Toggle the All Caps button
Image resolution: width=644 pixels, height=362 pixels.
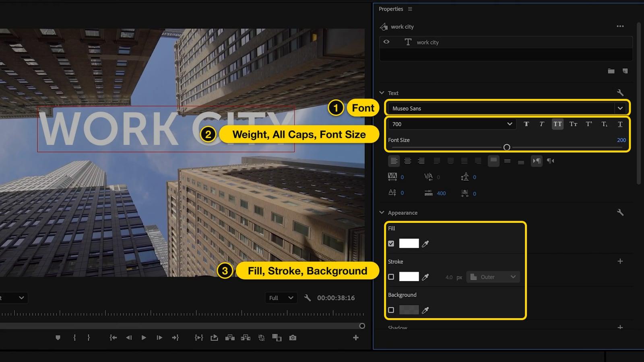[557, 124]
